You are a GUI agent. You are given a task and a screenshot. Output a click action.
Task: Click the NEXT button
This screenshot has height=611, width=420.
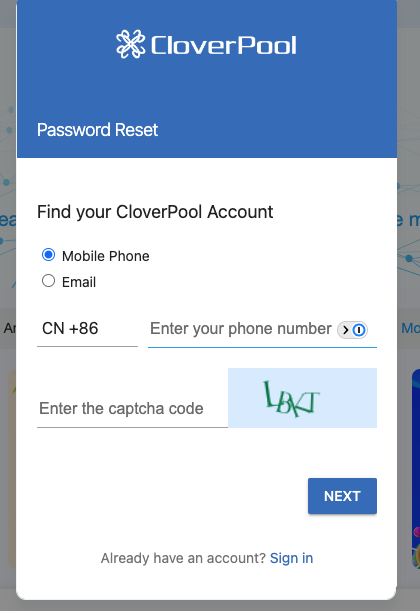click(x=342, y=496)
